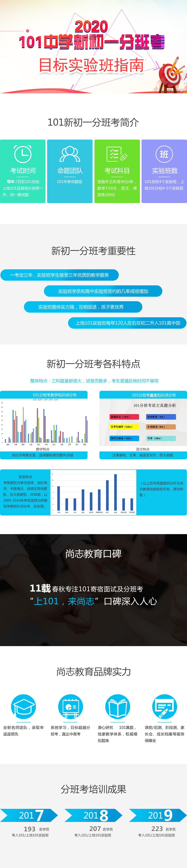
Task: Click the red 基础知识 (15%) bar
Action: (124, 417)
